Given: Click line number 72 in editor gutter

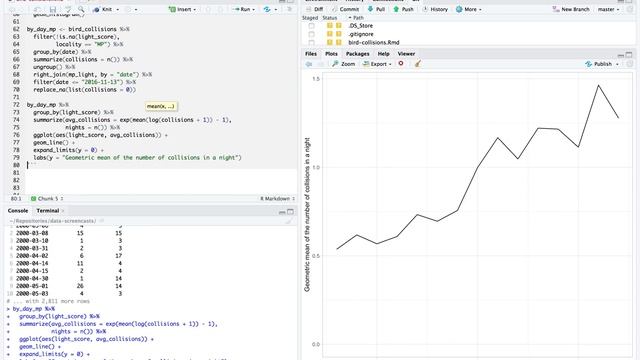Looking at the screenshot, I should [x=16, y=105].
